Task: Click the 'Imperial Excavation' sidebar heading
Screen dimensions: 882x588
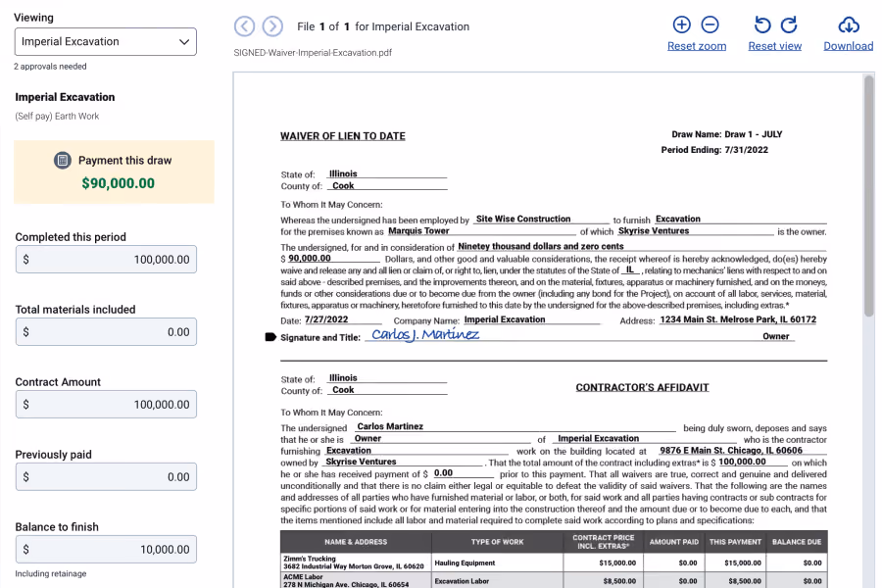Action: point(65,97)
